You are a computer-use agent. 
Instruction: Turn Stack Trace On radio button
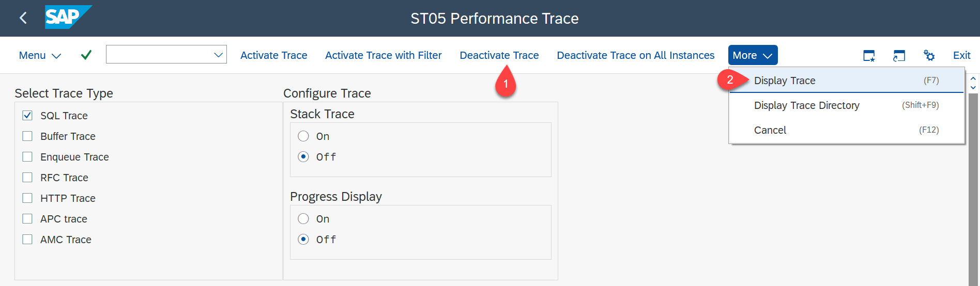pyautogui.click(x=303, y=136)
